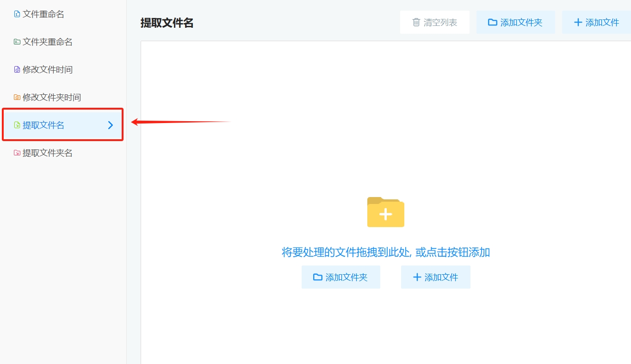Click the orange icon beside 修改文件夹时间
The image size is (631, 364).
(x=17, y=98)
